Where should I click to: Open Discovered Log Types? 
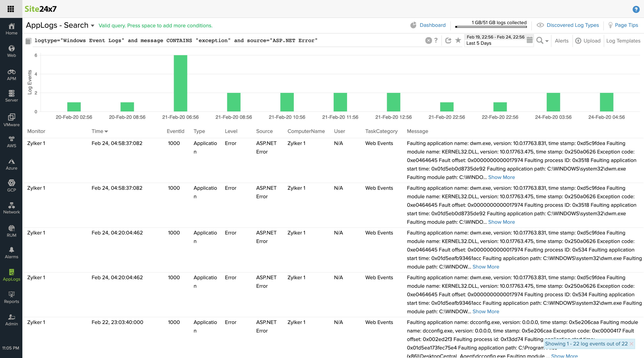coord(572,25)
